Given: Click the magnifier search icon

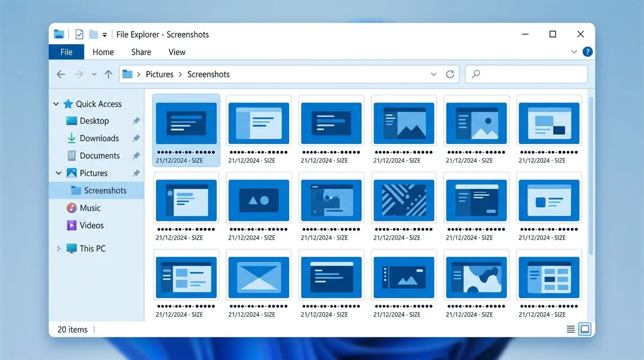Looking at the screenshot, I should (475, 74).
